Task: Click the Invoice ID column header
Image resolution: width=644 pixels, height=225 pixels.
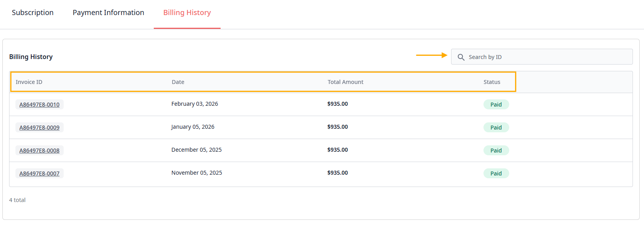Action: 29,82
